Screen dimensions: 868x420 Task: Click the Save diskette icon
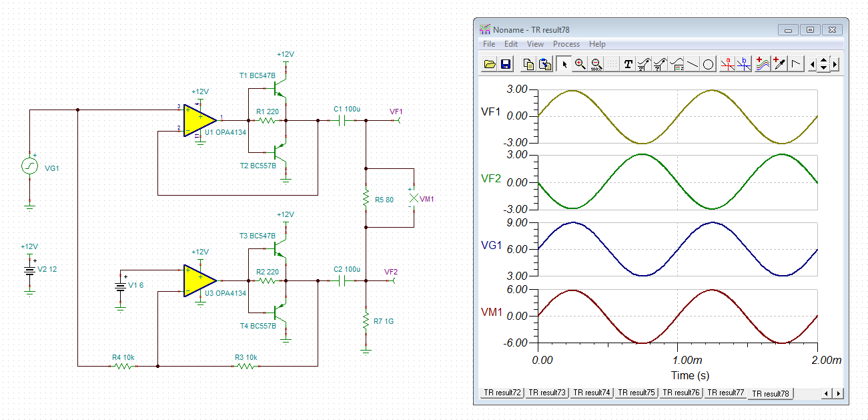coord(505,64)
